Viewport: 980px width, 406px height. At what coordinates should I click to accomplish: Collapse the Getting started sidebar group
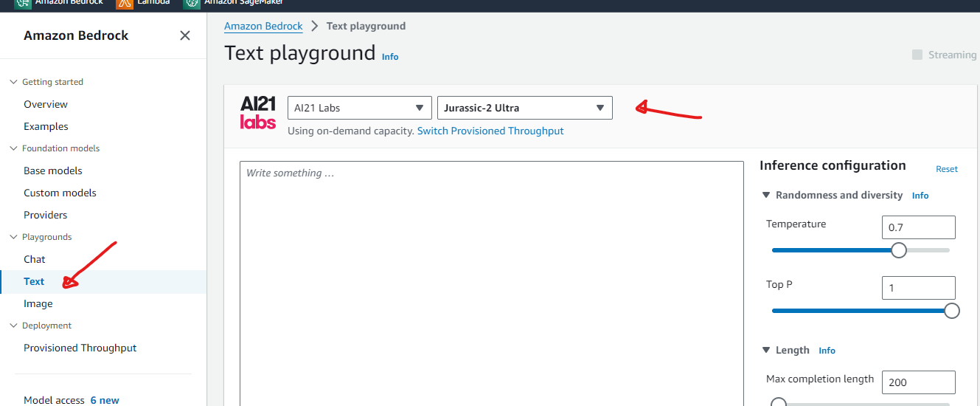[13, 82]
